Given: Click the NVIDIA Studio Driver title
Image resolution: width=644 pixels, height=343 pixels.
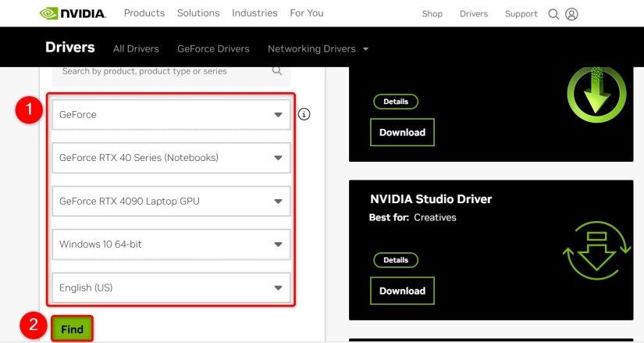Looking at the screenshot, I should [x=431, y=199].
